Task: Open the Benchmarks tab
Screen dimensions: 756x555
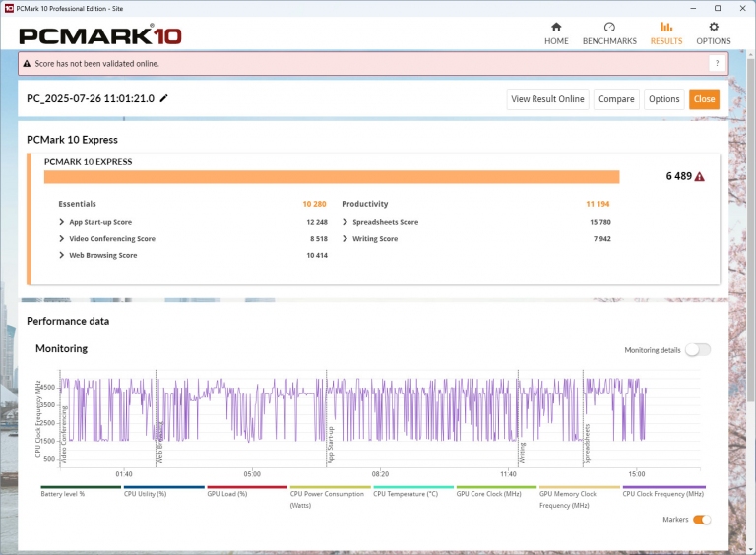Action: coord(609,33)
